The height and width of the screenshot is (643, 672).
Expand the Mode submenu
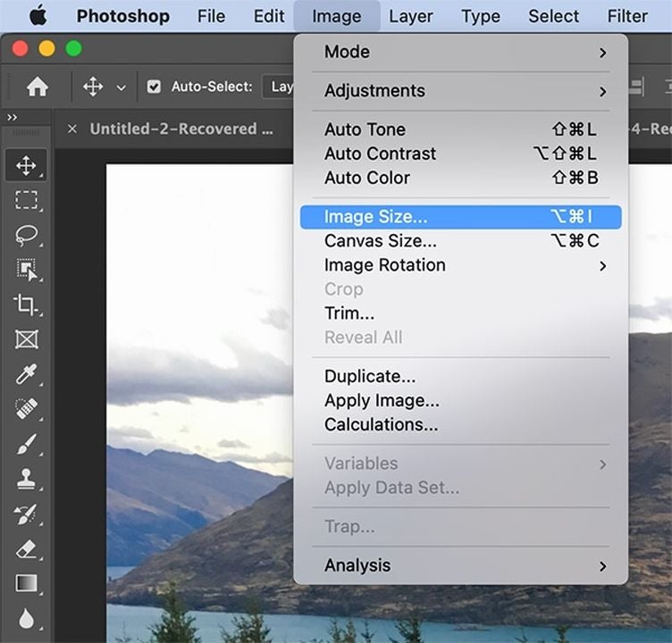tap(461, 53)
